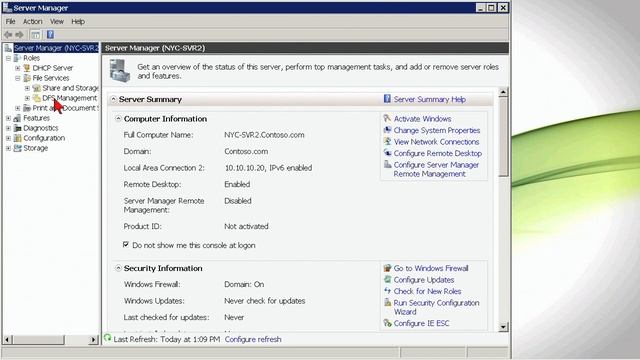This screenshot has width=640, height=360.
Task: Click the Run Security Configuration Wizard icon
Action: [x=387, y=302]
